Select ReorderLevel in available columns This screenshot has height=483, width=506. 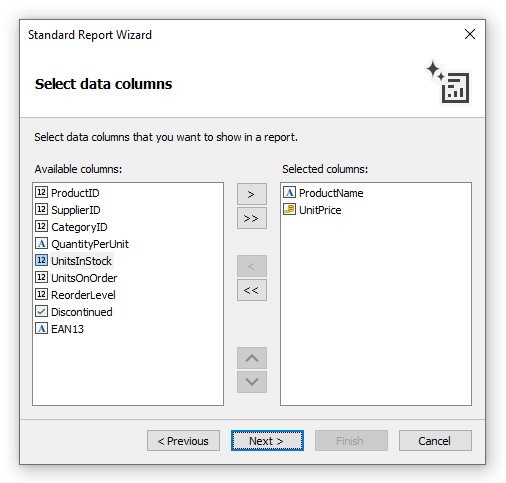coord(83,295)
